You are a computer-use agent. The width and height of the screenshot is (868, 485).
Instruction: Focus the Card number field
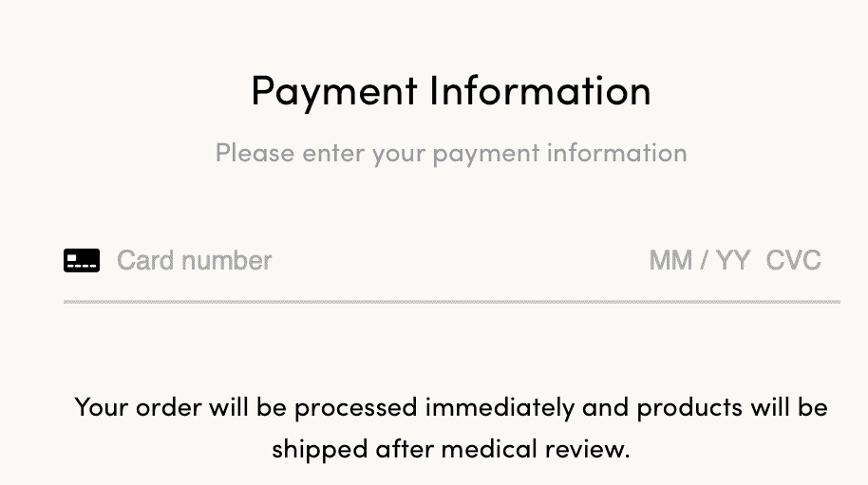376,260
